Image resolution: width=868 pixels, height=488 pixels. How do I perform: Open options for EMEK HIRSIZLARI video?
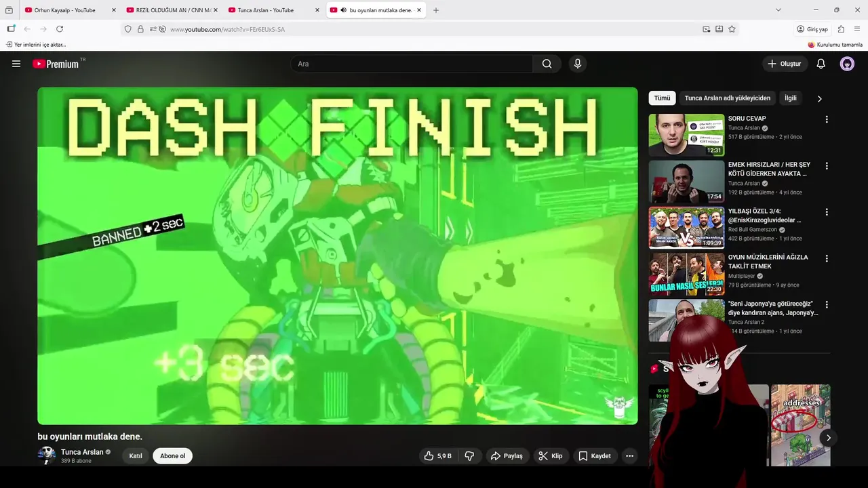coord(826,165)
